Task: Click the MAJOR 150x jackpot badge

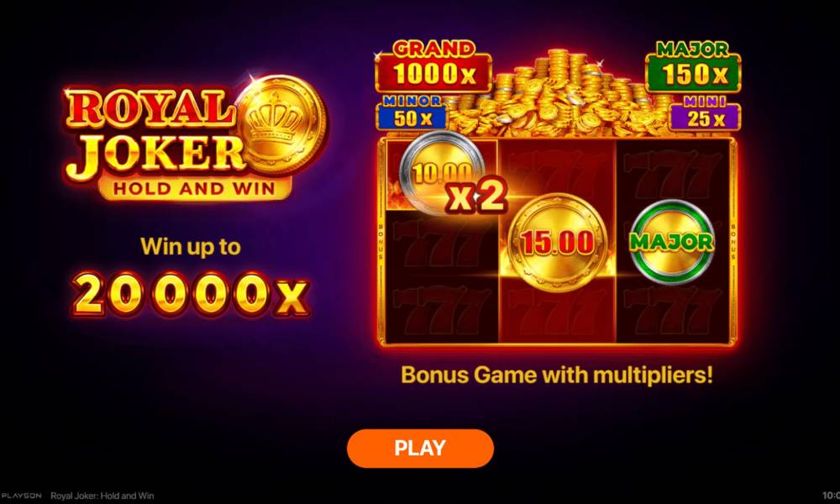Action: (694, 66)
